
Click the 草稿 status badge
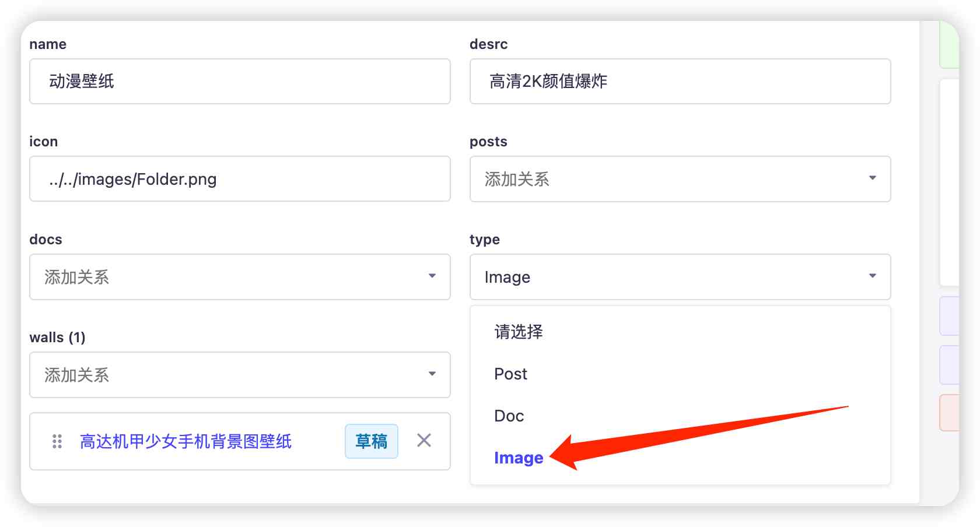coord(371,441)
